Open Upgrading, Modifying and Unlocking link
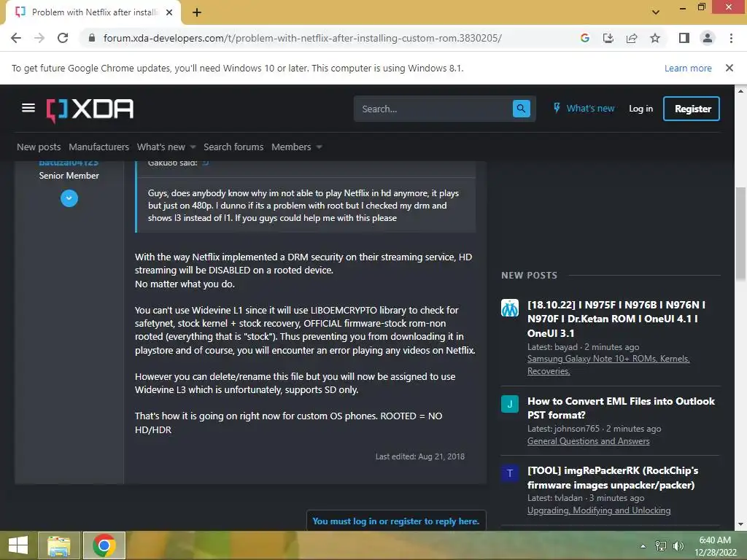This screenshot has height=560, width=747. point(599,510)
